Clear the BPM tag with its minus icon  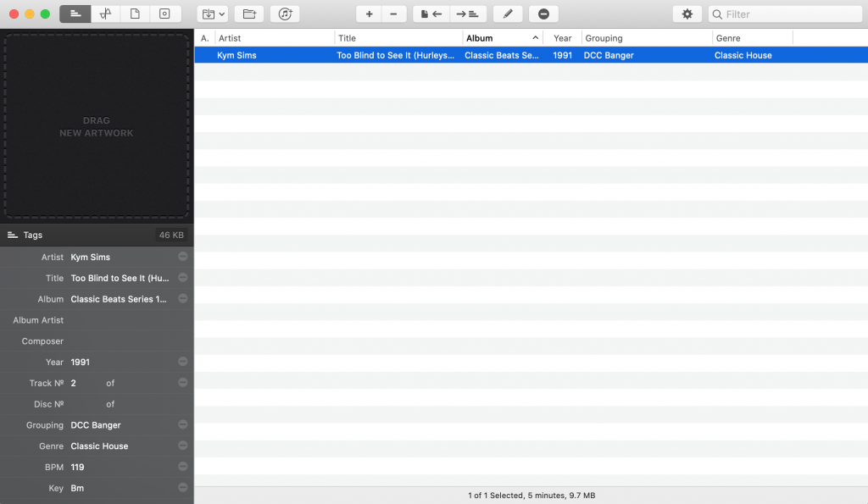point(183,467)
